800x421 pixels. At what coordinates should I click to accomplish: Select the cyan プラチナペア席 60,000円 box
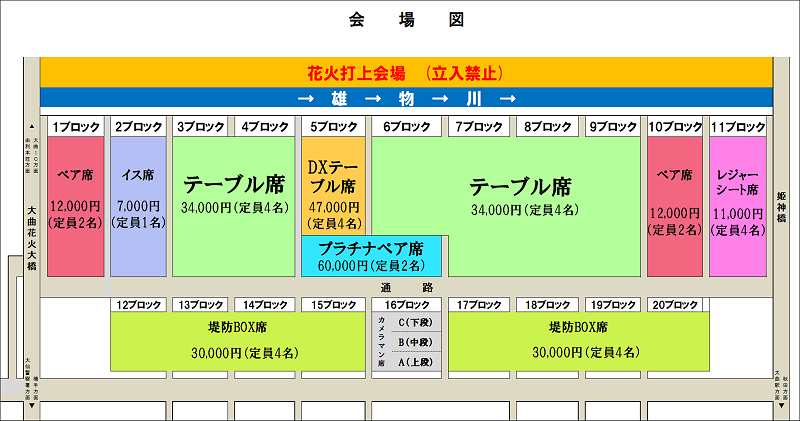coord(372,257)
